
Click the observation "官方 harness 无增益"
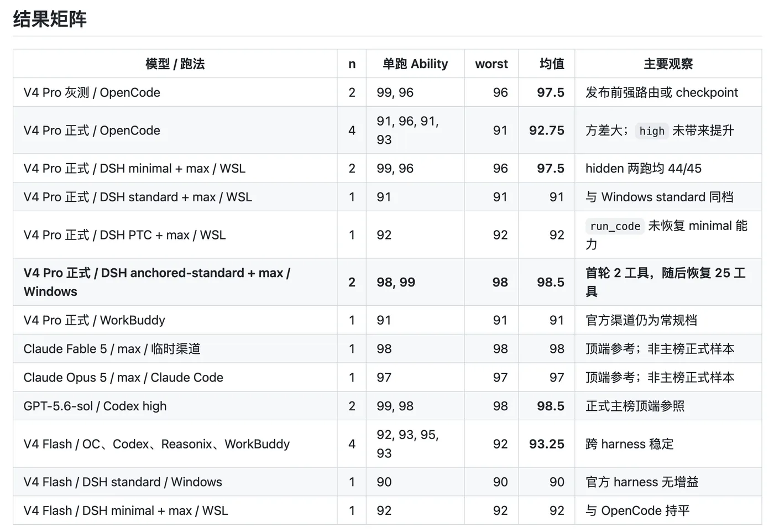coord(642,482)
